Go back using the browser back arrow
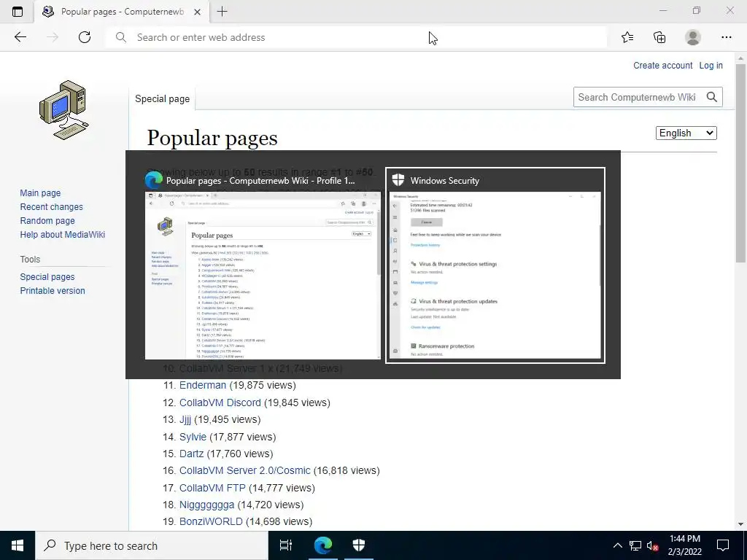747x560 pixels. click(x=20, y=37)
